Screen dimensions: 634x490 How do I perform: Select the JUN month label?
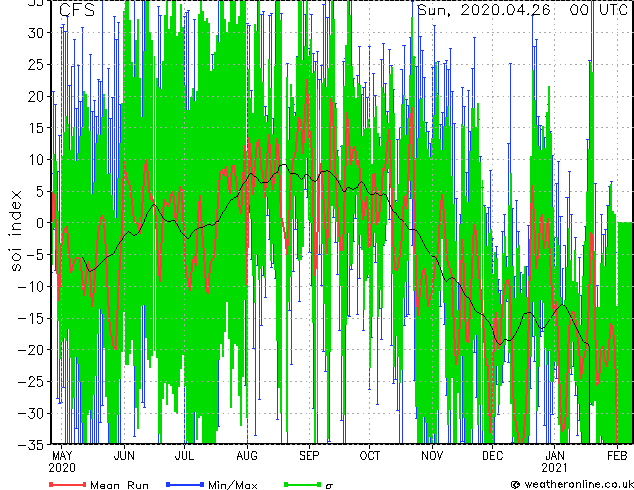(124, 456)
